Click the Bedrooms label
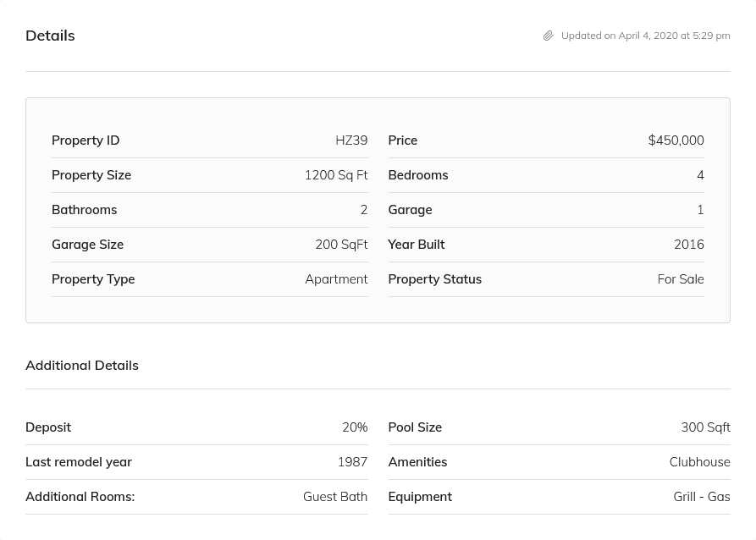756x540 pixels. pyautogui.click(x=417, y=175)
